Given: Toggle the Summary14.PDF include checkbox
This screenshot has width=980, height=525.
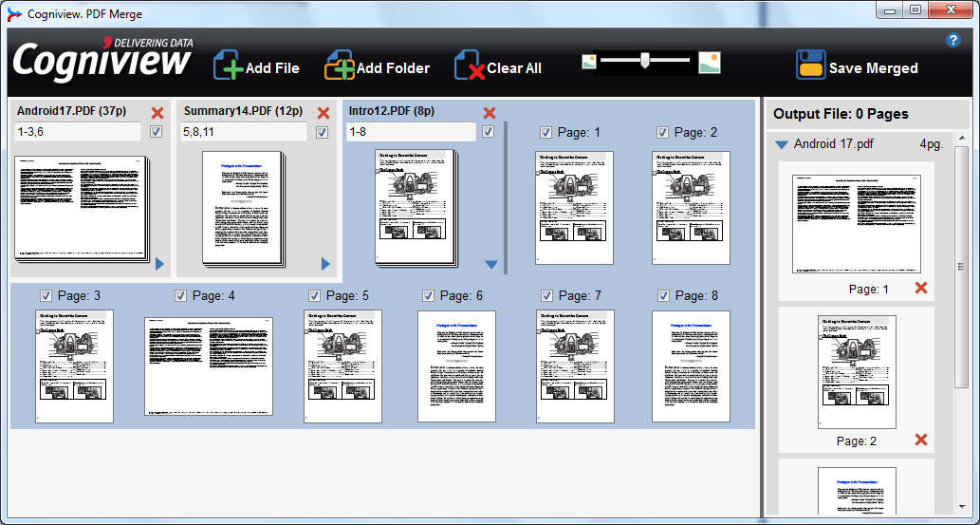Looking at the screenshot, I should point(322,132).
